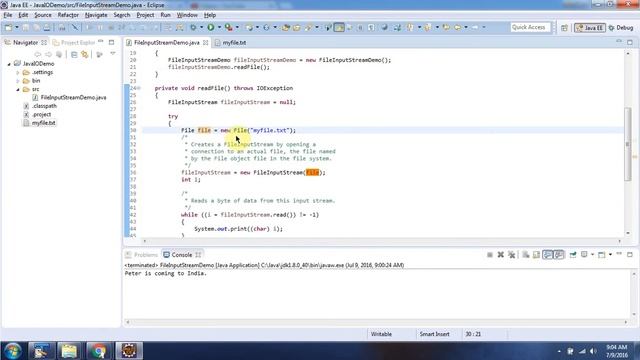Click the Eclipse icon in taskbar

click(x=129, y=351)
